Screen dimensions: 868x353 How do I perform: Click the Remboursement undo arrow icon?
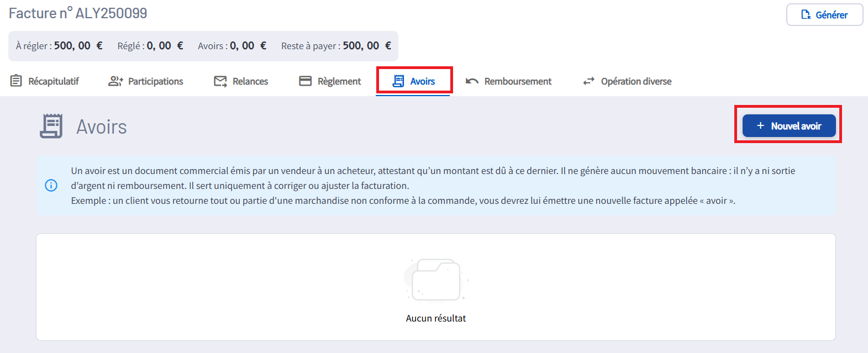472,81
